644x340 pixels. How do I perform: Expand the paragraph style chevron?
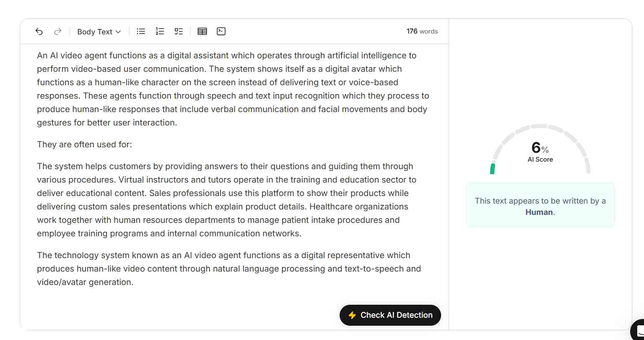coord(119,31)
